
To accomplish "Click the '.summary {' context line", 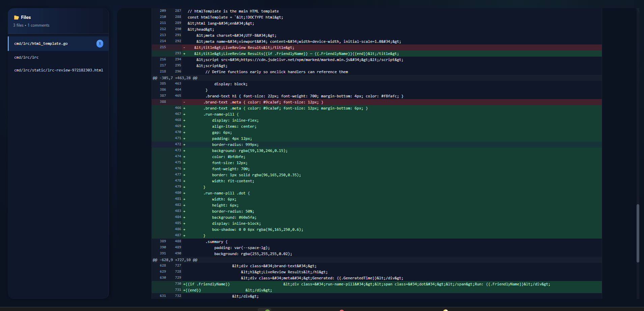I will [x=217, y=242].
